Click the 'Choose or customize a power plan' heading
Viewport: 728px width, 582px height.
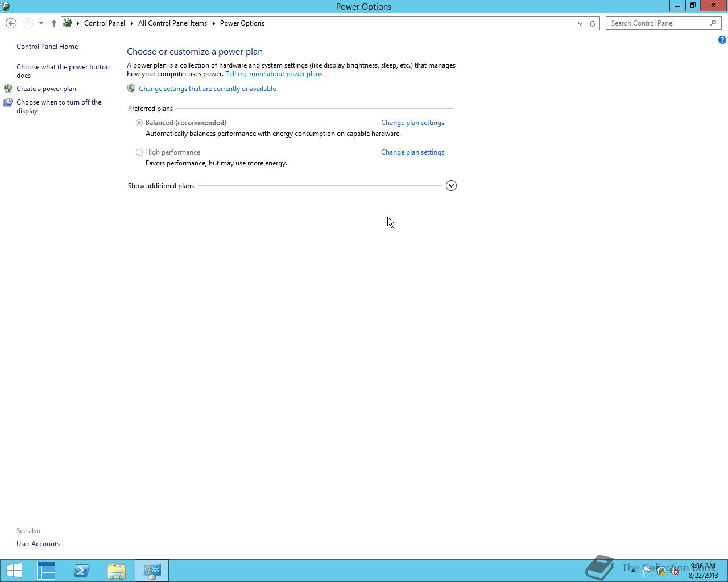[195, 52]
